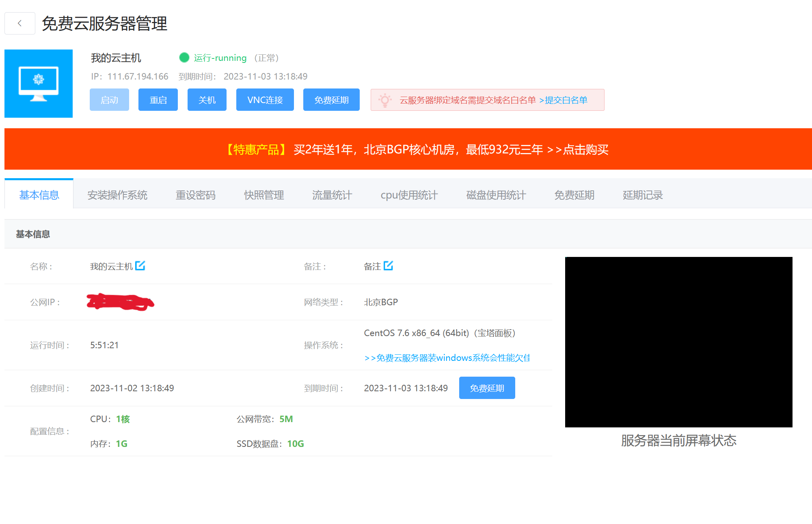
Task: Switch to 安装操作系统 tab
Action: pyautogui.click(x=117, y=195)
